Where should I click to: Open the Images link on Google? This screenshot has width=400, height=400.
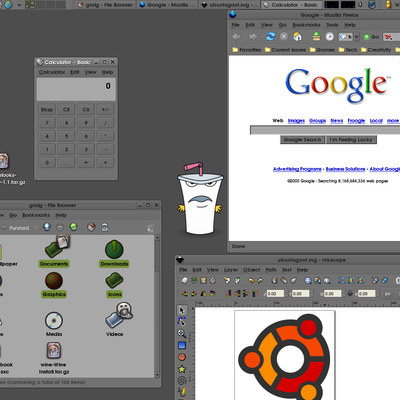click(x=296, y=121)
